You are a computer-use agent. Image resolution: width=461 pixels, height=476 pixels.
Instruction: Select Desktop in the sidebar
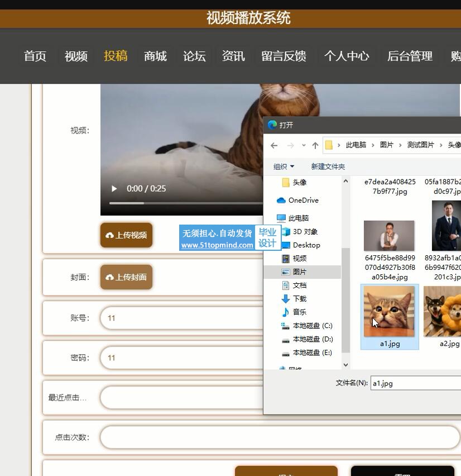click(x=301, y=245)
